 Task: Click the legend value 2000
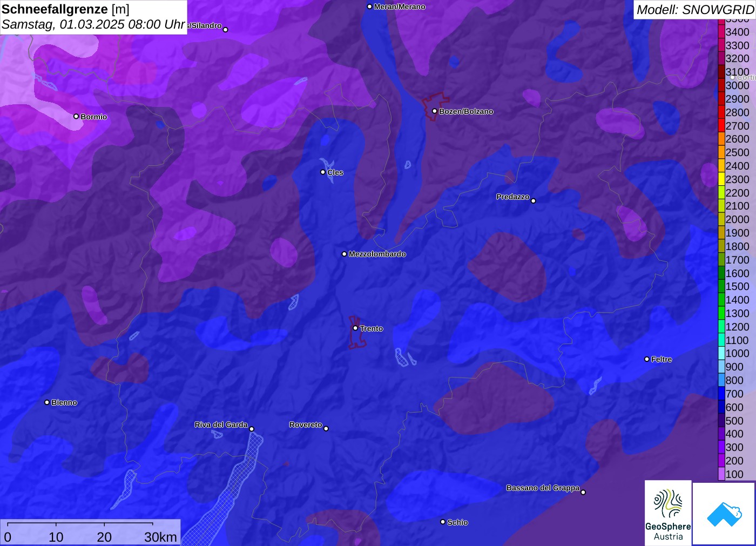737,219
